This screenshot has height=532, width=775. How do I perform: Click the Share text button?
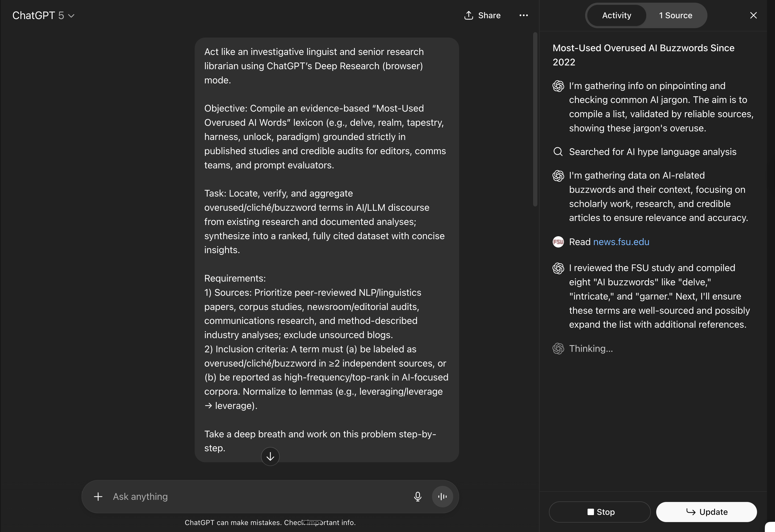489,15
